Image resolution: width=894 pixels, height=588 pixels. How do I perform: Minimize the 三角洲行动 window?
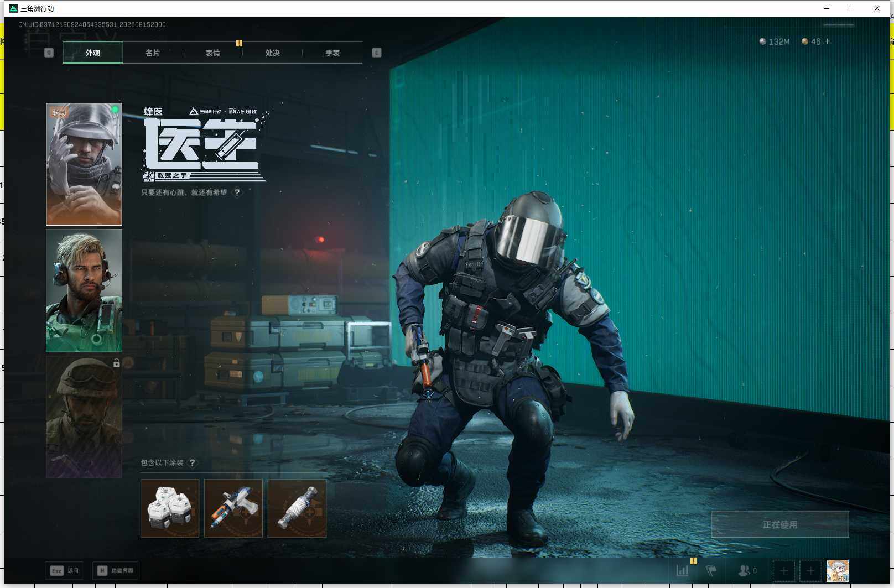[827, 8]
